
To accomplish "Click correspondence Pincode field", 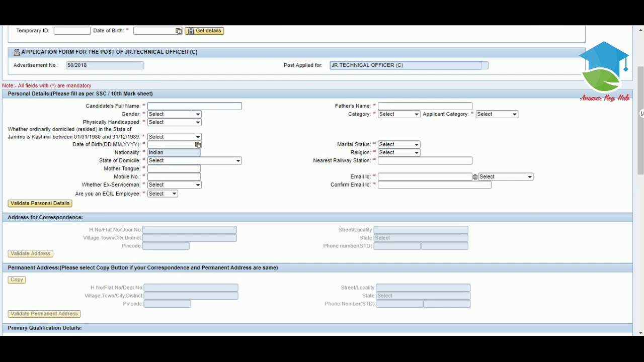I will pos(166,246).
